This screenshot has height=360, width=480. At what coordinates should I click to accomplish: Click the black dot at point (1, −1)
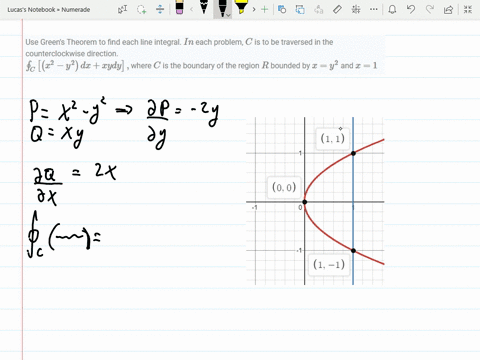[353, 250]
